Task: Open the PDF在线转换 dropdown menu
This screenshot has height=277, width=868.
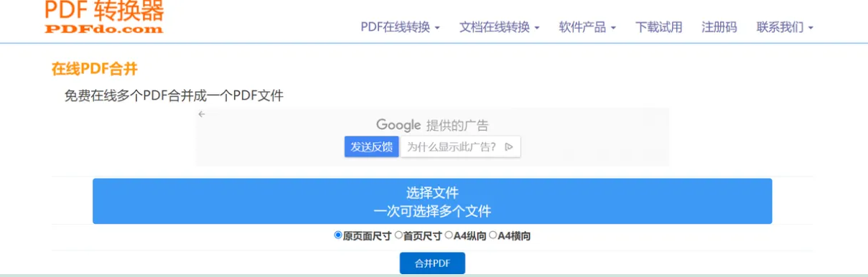Action: [400, 27]
